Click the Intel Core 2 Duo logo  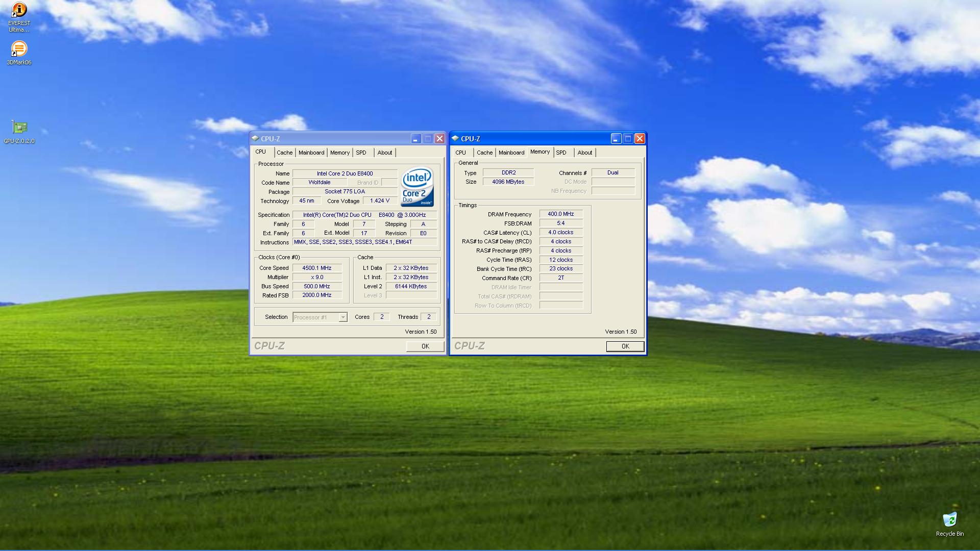tap(418, 187)
